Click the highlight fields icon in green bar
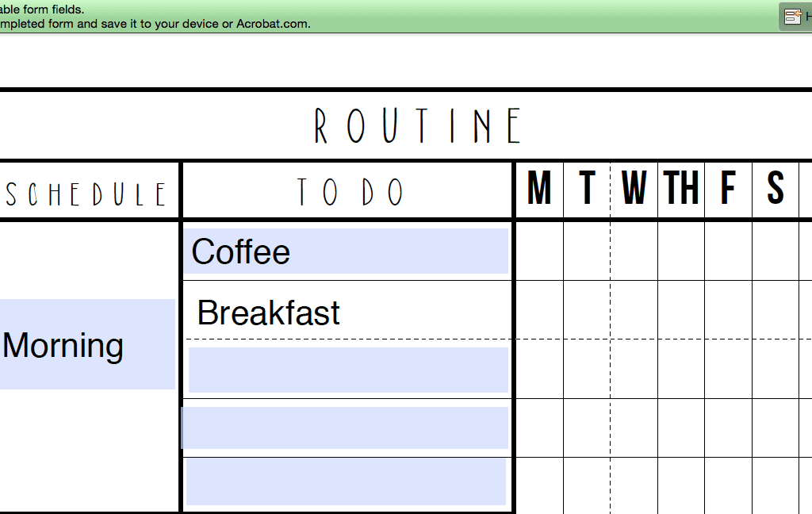The width and height of the screenshot is (812, 514). click(x=793, y=17)
